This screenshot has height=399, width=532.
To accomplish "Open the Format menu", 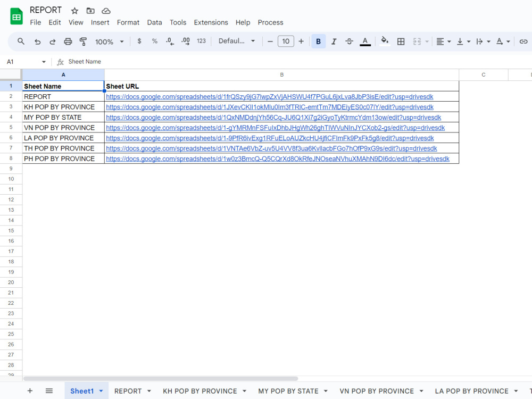I will click(128, 22).
